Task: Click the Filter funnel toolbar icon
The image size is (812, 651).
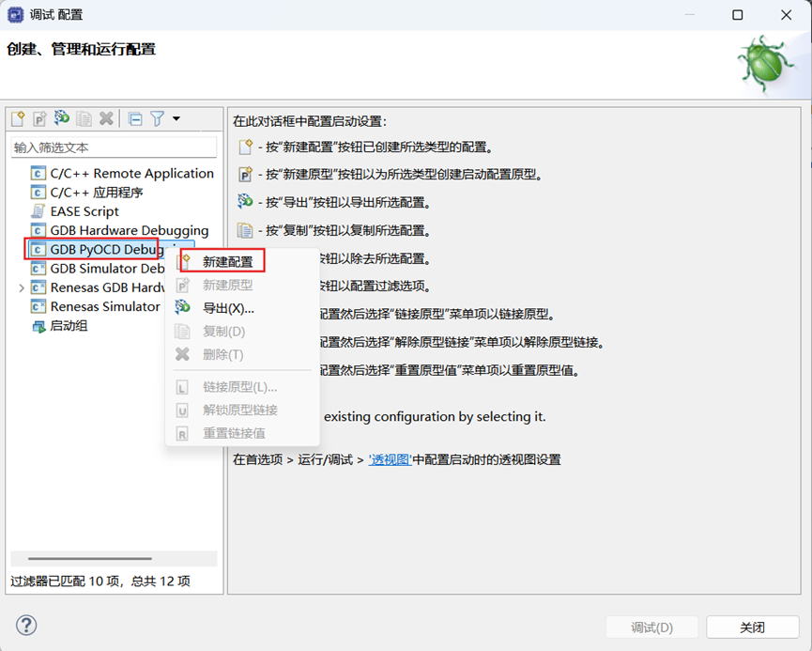Action: point(158,118)
